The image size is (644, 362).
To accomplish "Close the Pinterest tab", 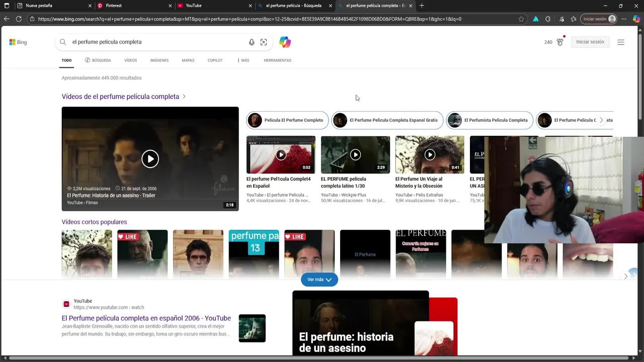I will tap(170, 6).
